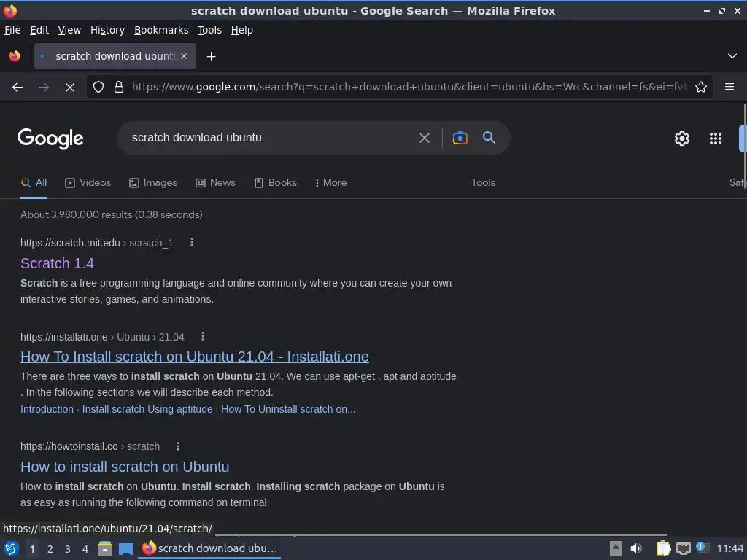Open Google quick settings gear
This screenshot has width=747, height=560.
pyautogui.click(x=682, y=139)
